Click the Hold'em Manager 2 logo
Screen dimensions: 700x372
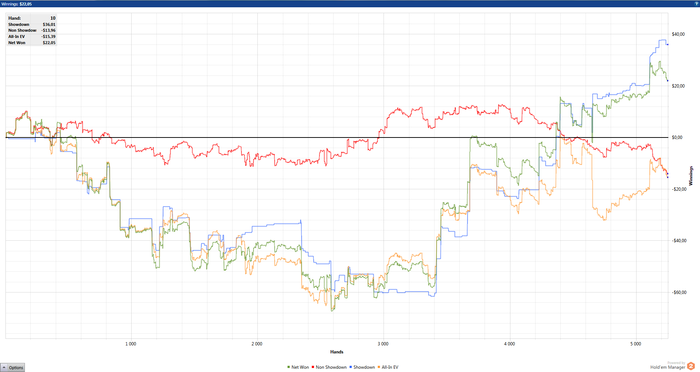pos(672,366)
